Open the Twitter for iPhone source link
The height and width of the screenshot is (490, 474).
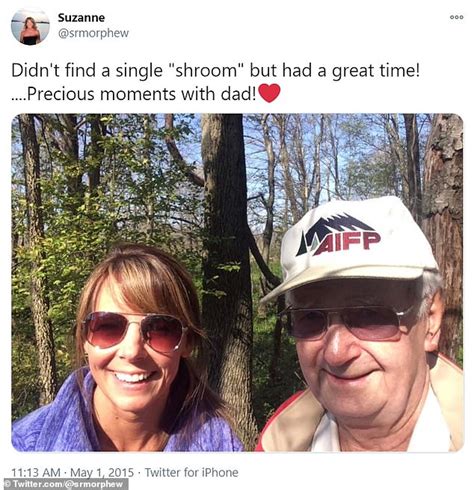(191, 472)
